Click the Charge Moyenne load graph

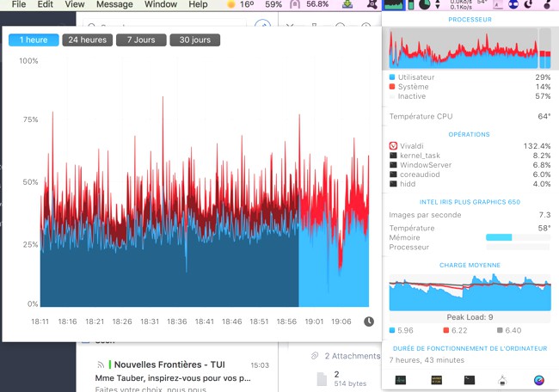click(470, 292)
